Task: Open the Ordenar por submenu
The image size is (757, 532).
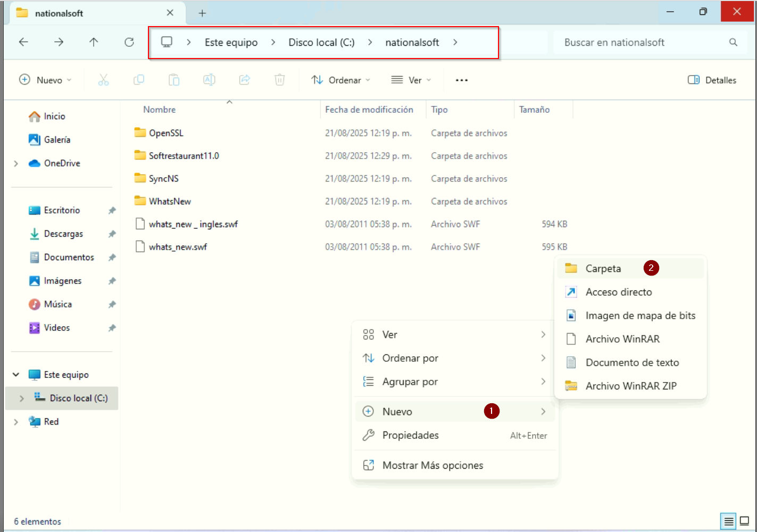Action: coord(455,358)
